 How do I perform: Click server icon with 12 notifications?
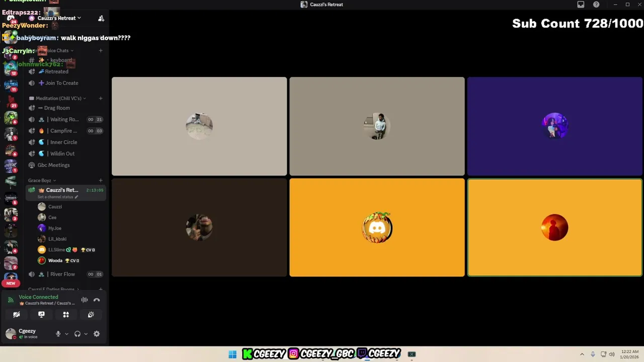coord(11,68)
